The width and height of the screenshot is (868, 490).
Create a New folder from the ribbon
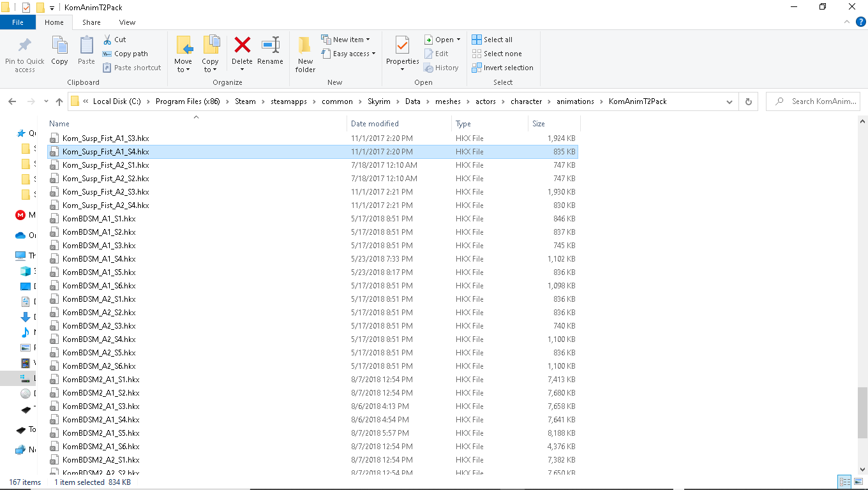coord(305,54)
